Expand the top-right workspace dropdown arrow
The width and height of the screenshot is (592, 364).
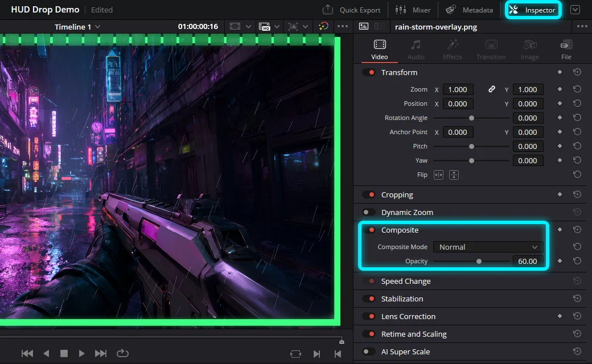[x=575, y=10]
